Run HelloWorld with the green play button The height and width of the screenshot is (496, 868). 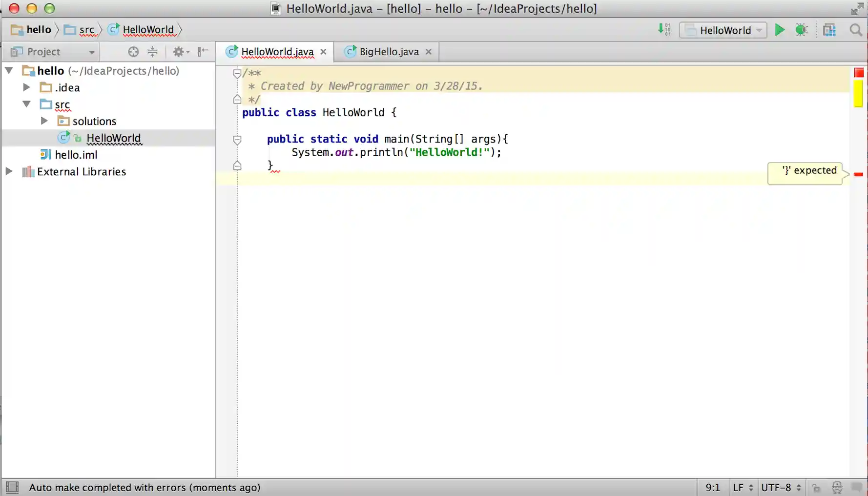coord(780,30)
